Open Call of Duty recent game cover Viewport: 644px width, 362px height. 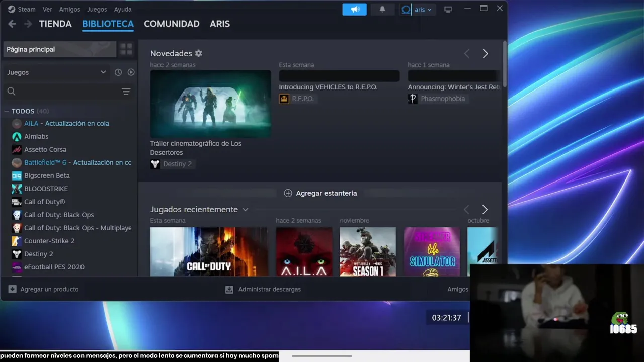coord(209,251)
